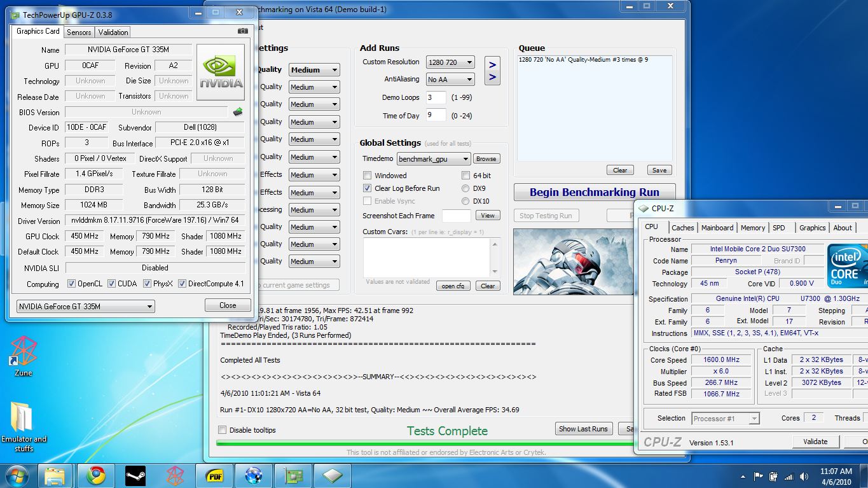The image size is (868, 488).
Task: Open the Timedemo benchmark_gpu dropdown
Action: pos(434,159)
